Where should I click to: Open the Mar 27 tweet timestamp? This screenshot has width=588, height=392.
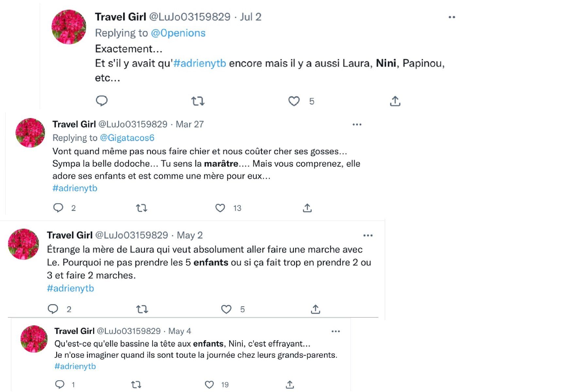tap(190, 124)
